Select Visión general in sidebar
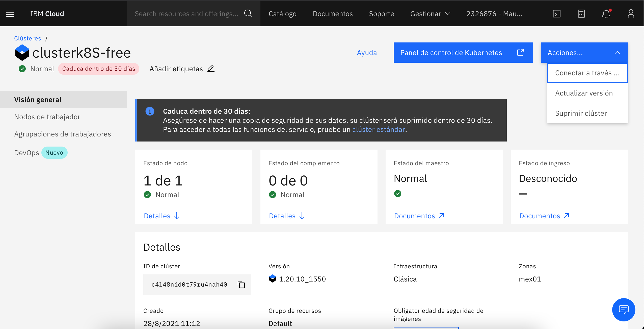This screenshot has height=329, width=644. click(x=64, y=100)
